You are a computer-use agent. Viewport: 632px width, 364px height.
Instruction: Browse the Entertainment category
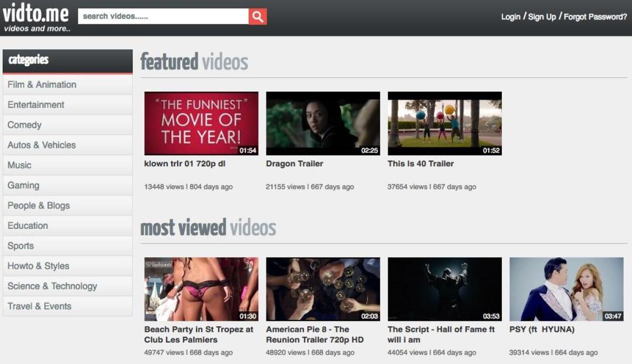coord(36,104)
